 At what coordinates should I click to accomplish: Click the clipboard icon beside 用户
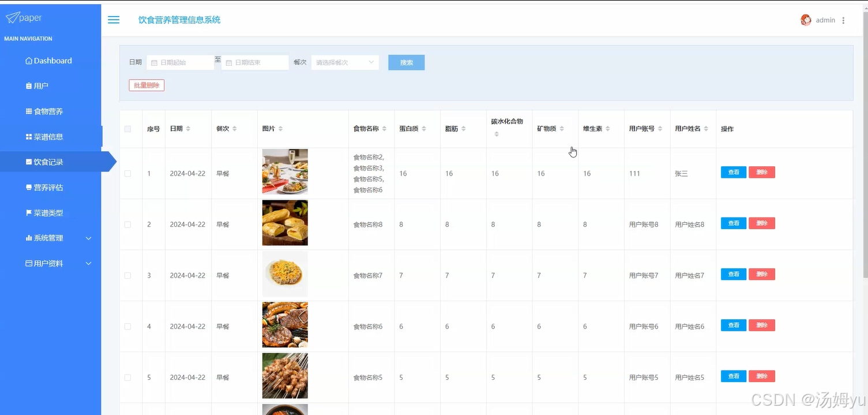click(29, 86)
